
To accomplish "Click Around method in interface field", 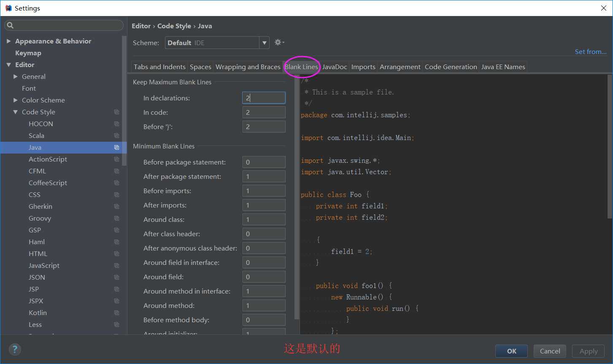I will pyautogui.click(x=264, y=291).
